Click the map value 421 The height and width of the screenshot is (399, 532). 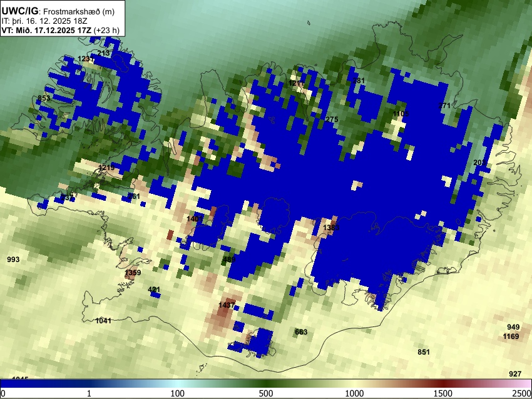coord(154,290)
